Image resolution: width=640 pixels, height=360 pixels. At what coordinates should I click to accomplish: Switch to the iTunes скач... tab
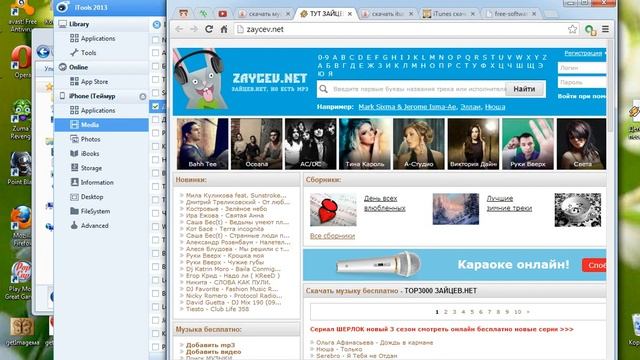pyautogui.click(x=449, y=13)
